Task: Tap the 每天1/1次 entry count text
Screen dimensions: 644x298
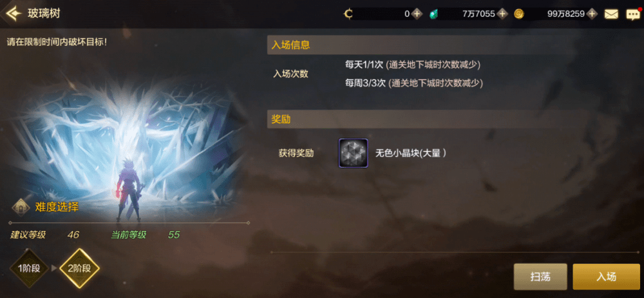Action: 364,65
